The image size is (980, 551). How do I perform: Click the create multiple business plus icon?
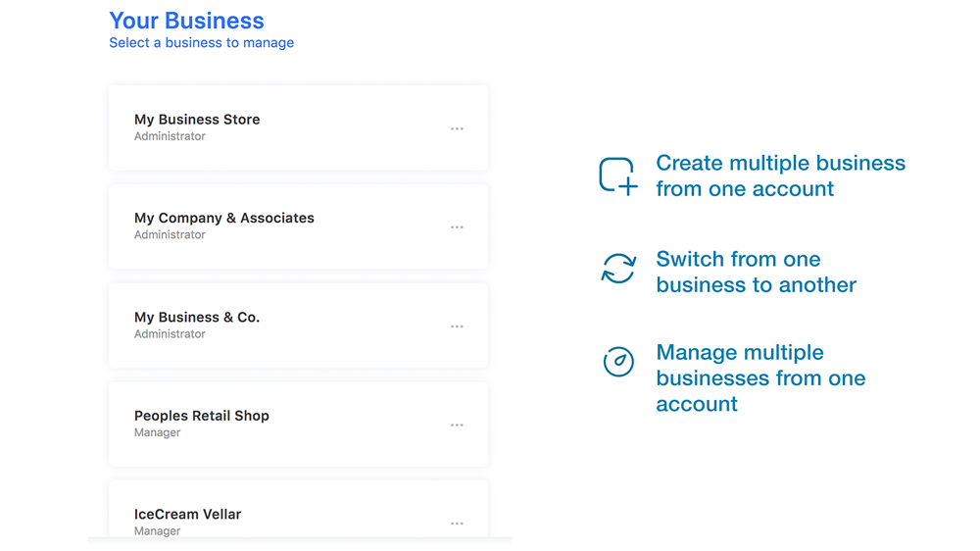click(x=618, y=176)
